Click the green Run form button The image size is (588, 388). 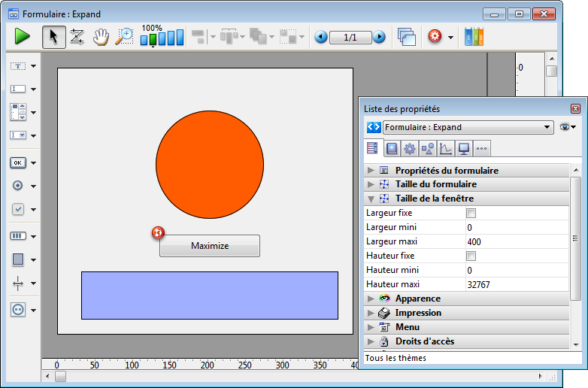point(22,36)
